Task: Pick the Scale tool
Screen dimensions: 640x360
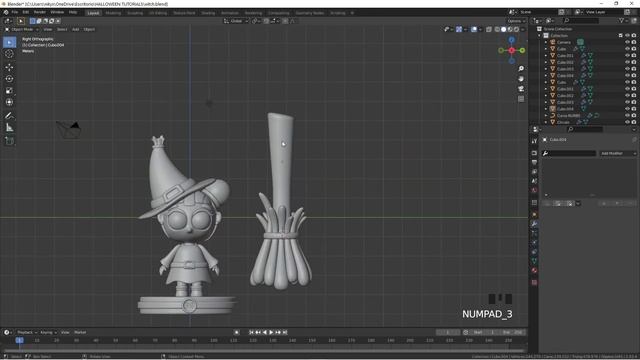Action: click(9, 91)
